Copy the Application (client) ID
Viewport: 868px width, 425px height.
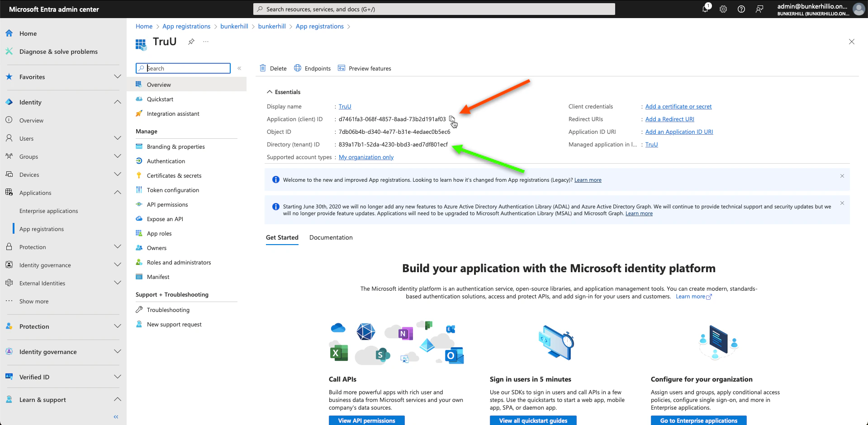(x=452, y=119)
